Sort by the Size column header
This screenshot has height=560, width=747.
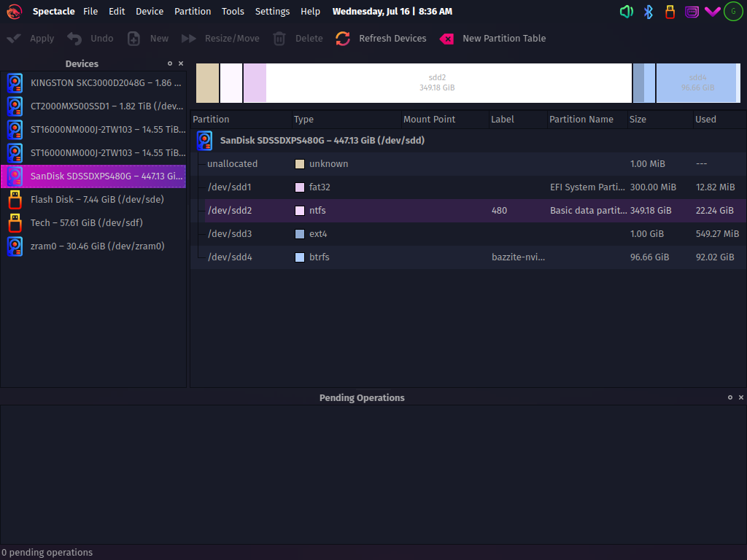pos(659,120)
